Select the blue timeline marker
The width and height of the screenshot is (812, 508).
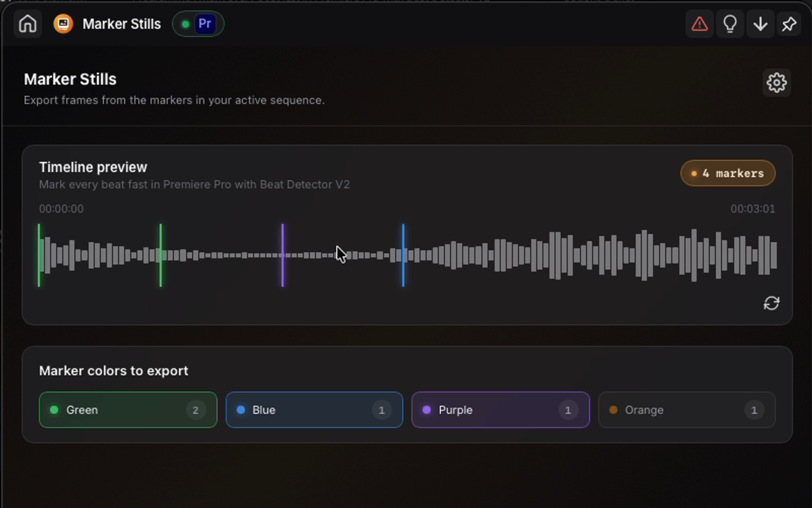pos(403,255)
